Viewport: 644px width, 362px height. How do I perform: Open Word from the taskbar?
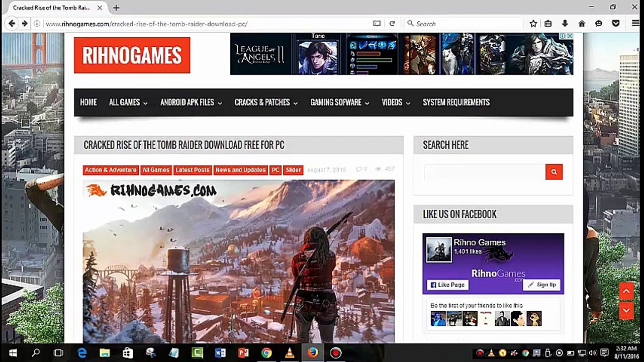click(x=220, y=353)
